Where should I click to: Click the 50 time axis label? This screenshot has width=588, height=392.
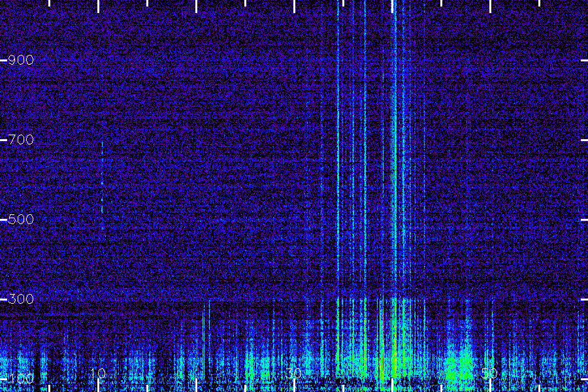pos(489,374)
